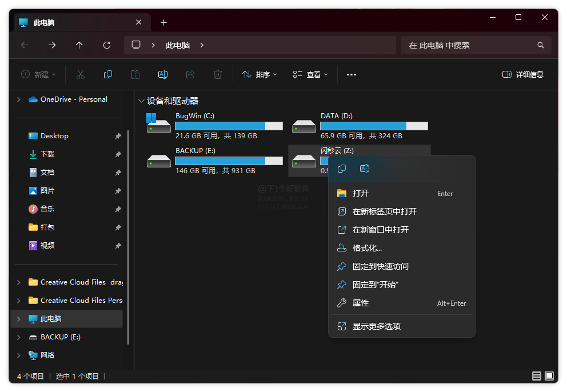Switch to large icons view in status bar

coord(549,376)
